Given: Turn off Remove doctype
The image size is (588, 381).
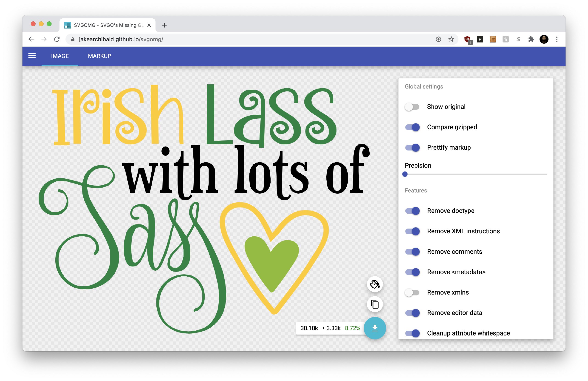Looking at the screenshot, I should [412, 211].
